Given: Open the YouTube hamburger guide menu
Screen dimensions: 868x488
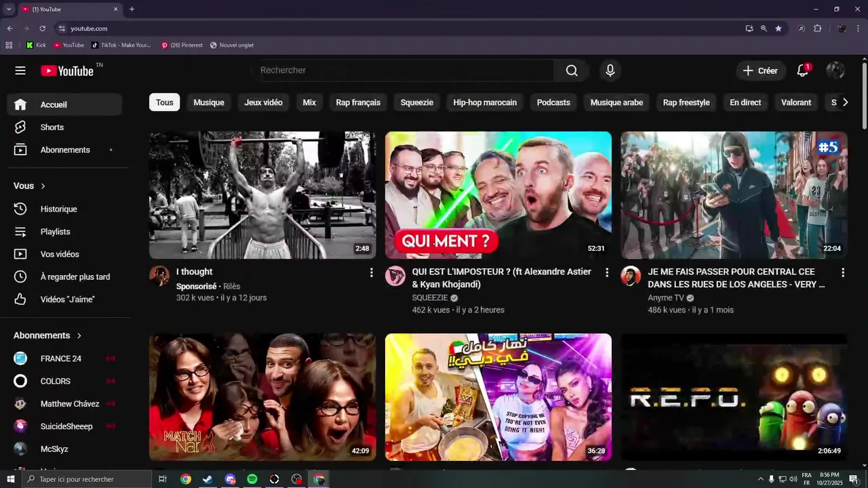Looking at the screenshot, I should click(x=20, y=70).
